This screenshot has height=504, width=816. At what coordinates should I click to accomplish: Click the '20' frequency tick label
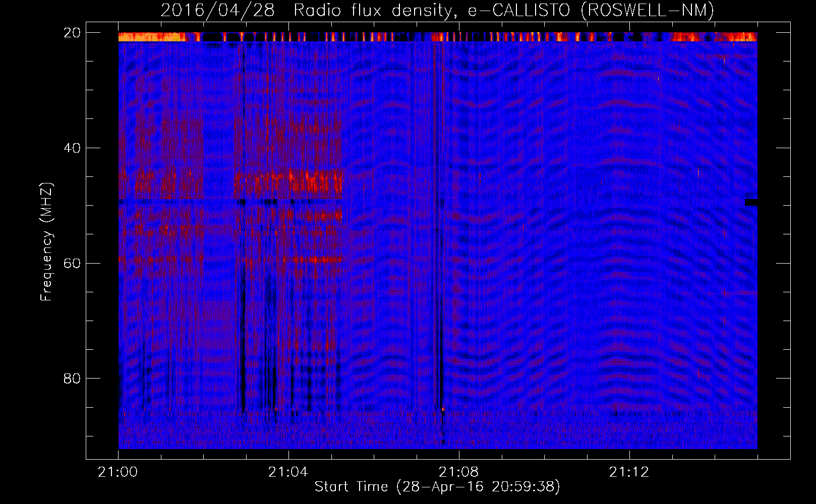coord(72,33)
